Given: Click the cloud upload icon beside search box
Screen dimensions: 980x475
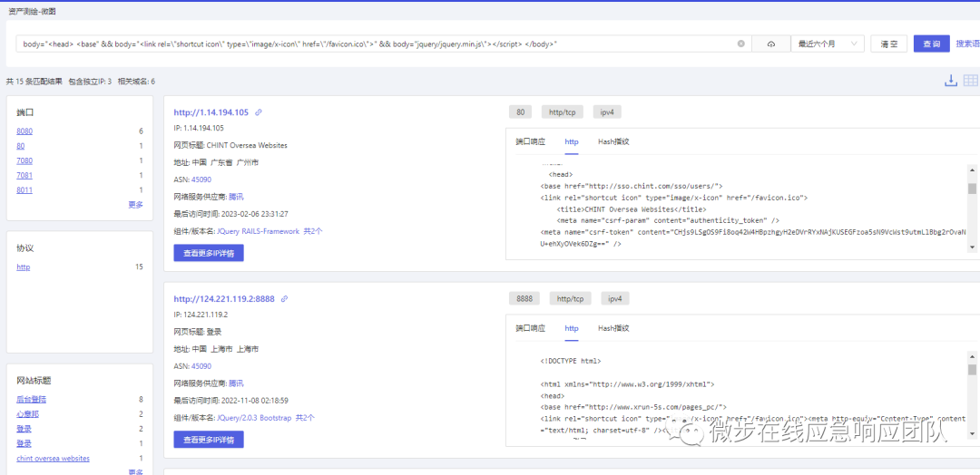Looking at the screenshot, I should click(770, 44).
